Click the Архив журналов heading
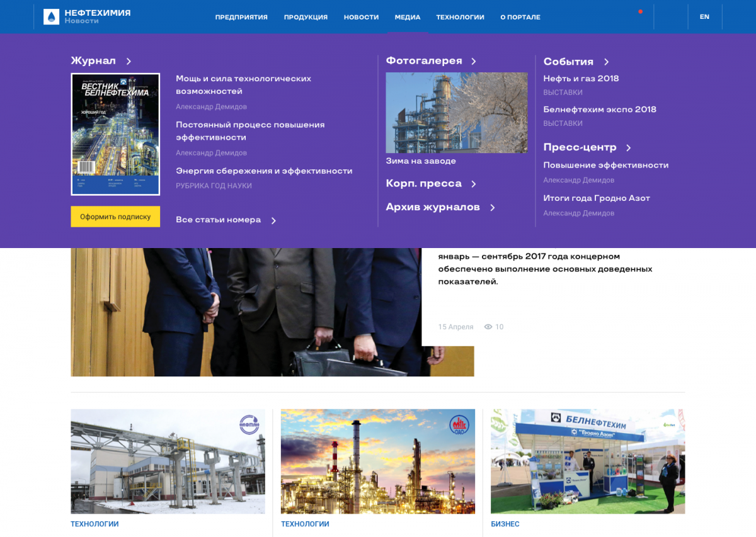 coord(433,207)
